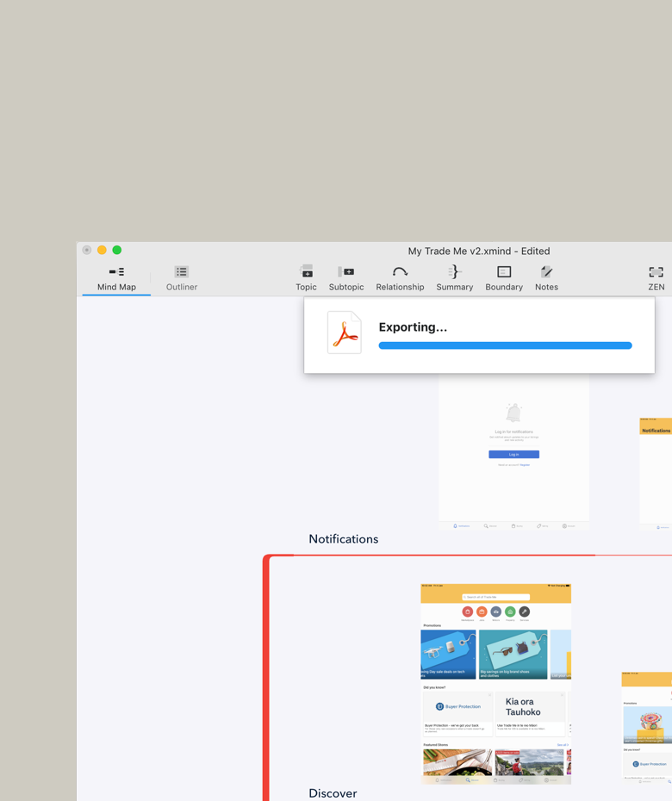Add a Summary bracket from the toolbar
The width and height of the screenshot is (672, 801).
point(454,278)
